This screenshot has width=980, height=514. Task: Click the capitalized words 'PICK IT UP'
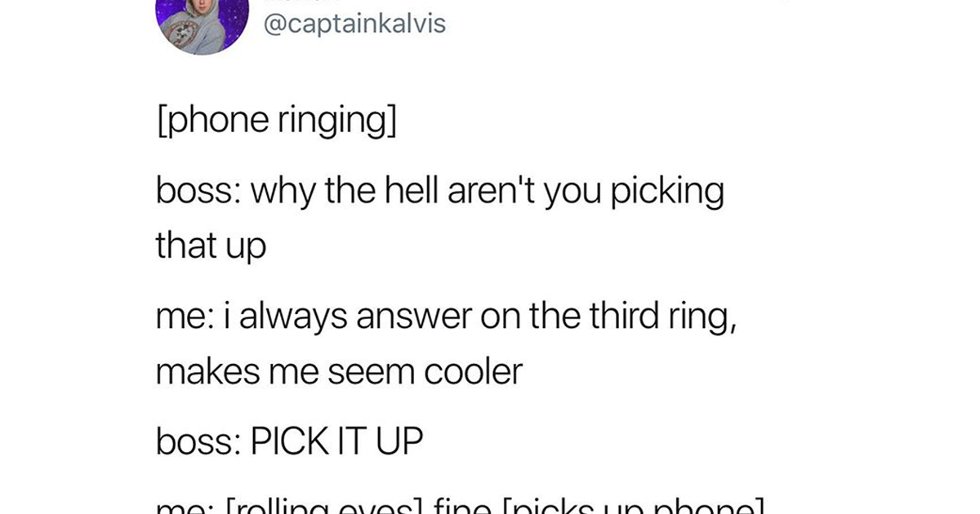(337, 445)
